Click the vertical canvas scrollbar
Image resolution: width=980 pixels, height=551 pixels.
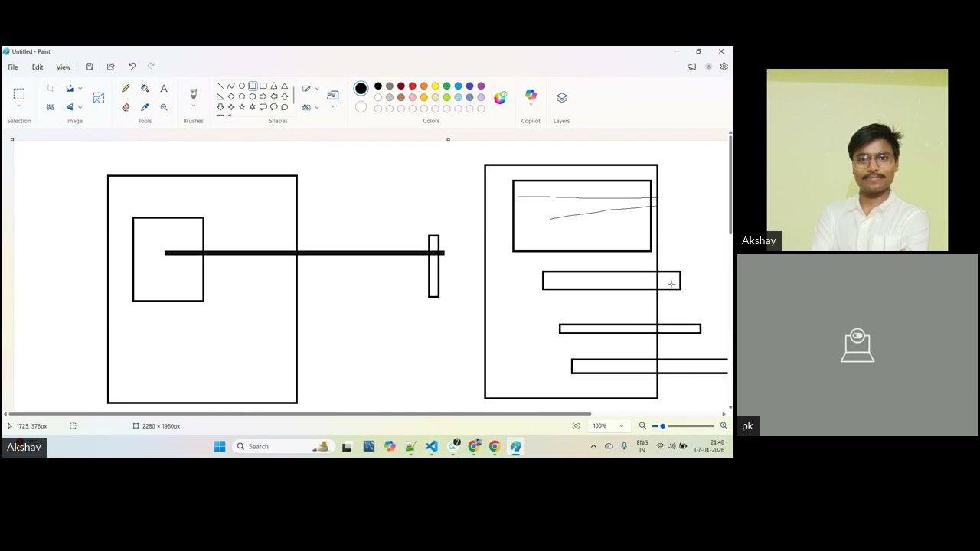730,186
